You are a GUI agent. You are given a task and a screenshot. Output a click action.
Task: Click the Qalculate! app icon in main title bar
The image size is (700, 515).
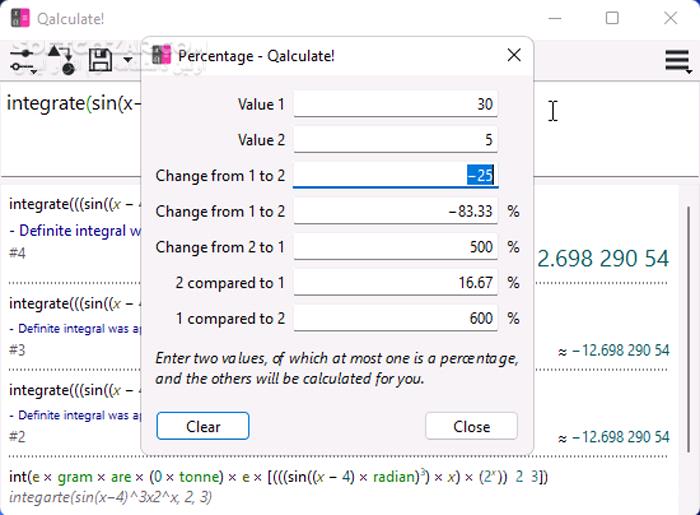pyautogui.click(x=20, y=18)
